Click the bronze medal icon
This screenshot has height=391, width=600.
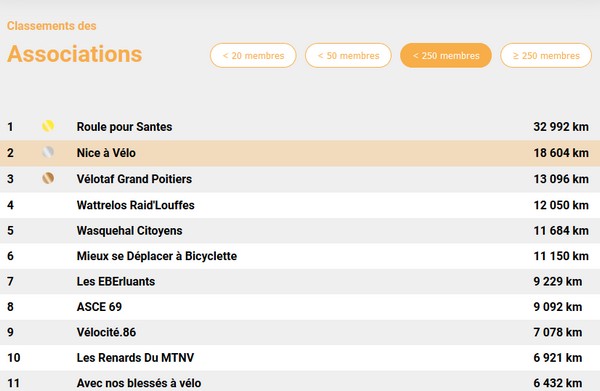[x=48, y=178]
